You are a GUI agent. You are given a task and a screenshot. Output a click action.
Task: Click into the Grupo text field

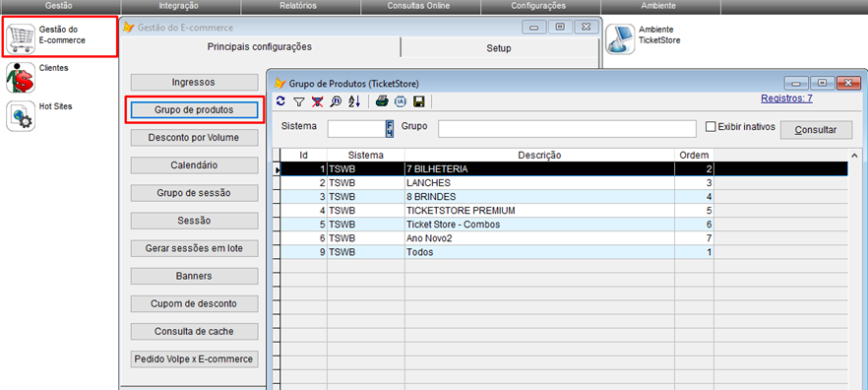567,129
